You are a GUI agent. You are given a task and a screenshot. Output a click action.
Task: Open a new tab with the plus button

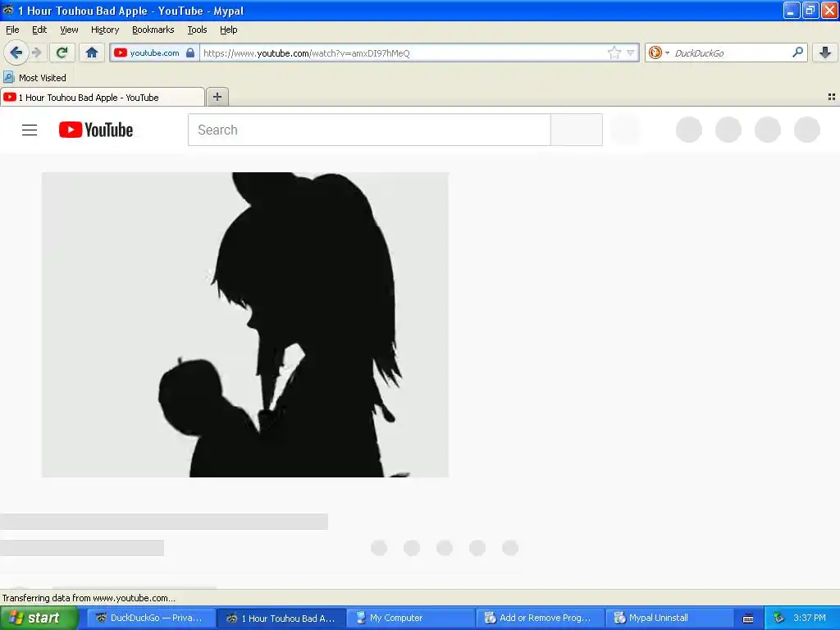(217, 97)
